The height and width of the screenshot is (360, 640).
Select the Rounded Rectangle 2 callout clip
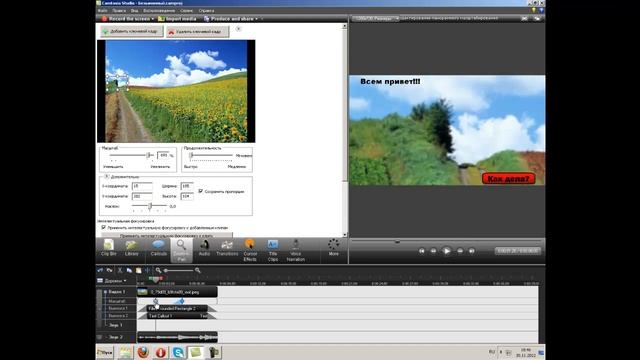[177, 309]
